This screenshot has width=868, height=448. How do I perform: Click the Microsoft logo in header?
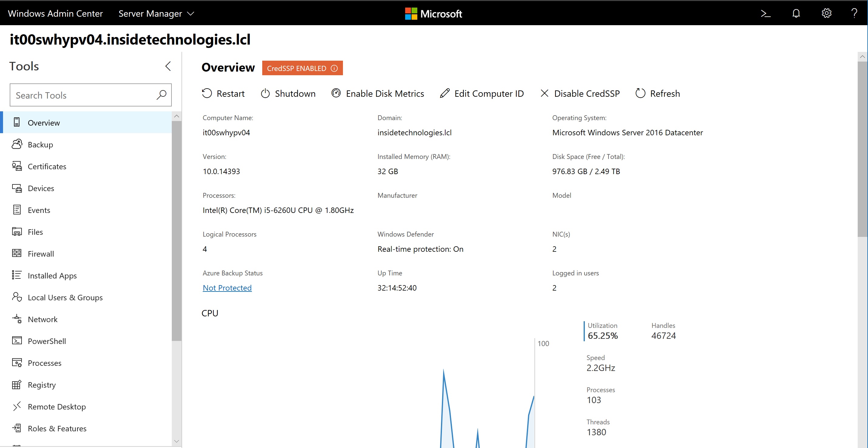tap(433, 13)
